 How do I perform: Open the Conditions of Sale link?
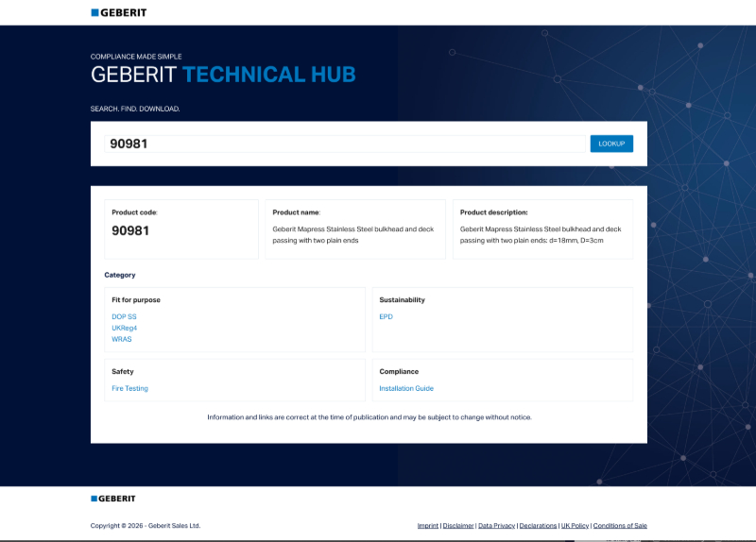click(620, 526)
